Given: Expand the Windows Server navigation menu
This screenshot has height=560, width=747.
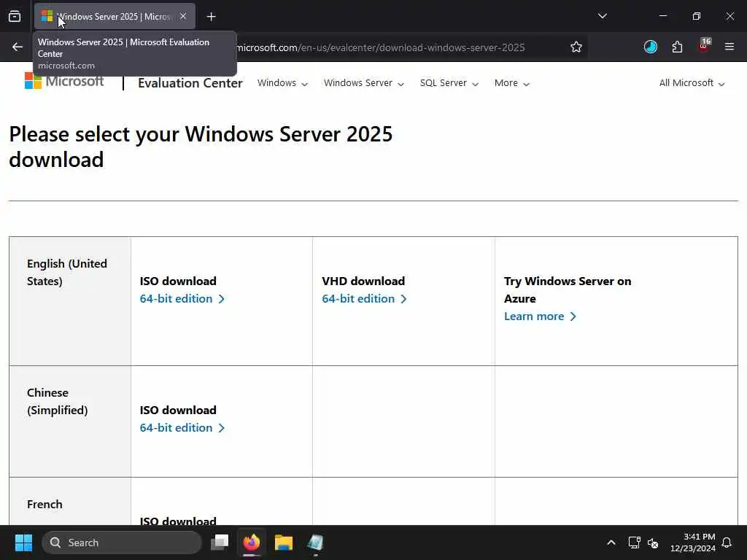Looking at the screenshot, I should coord(364,83).
